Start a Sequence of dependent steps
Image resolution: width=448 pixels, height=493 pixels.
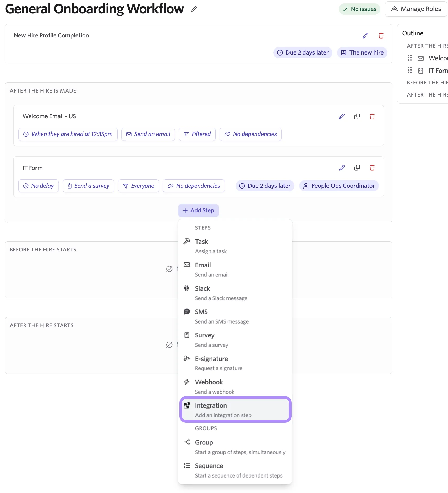[x=235, y=470]
